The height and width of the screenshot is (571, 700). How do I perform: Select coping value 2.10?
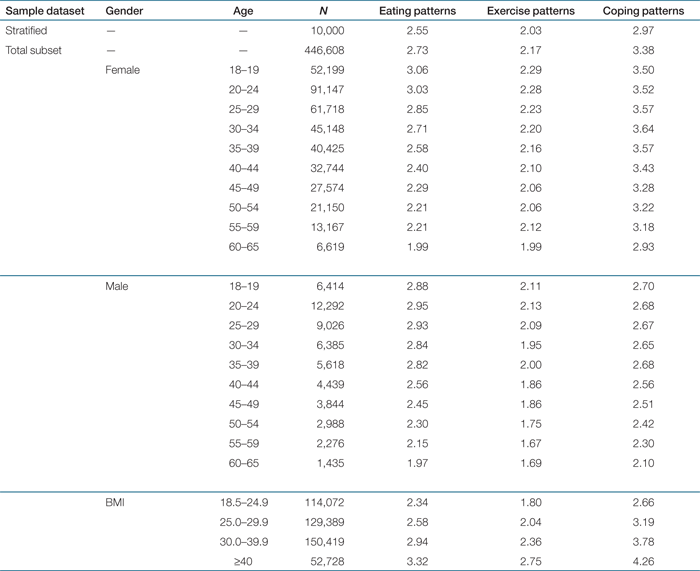point(643,463)
